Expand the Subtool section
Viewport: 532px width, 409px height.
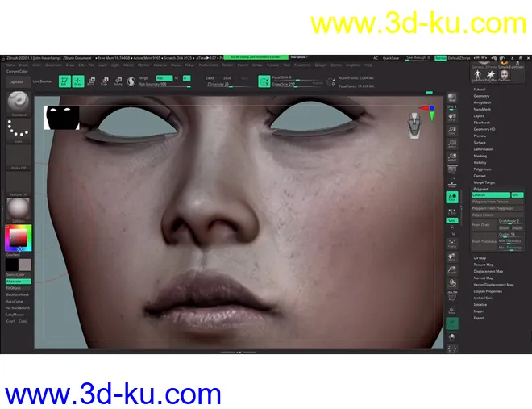coord(480,90)
